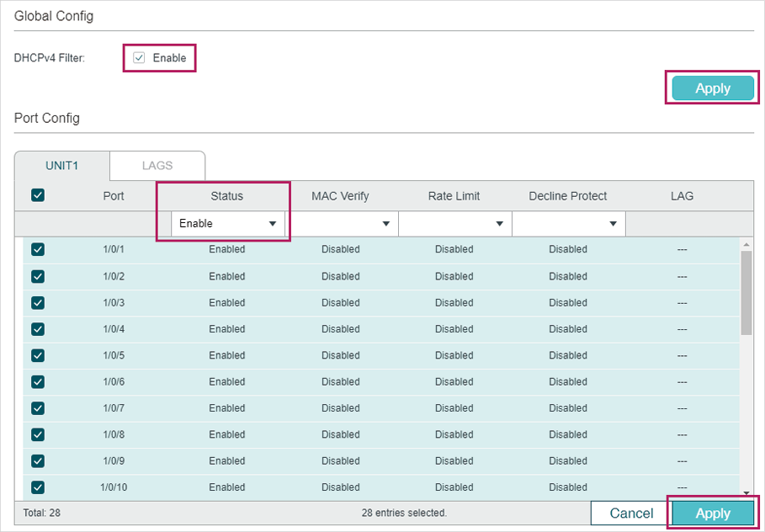Uncheck the checkbox for port 1/0/7

tap(38, 408)
